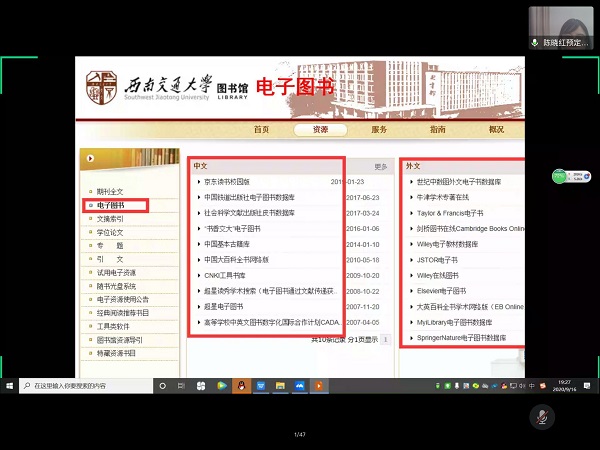The image size is (600, 450).
Task: Select the 服务 navigation tab
Action: 379,130
